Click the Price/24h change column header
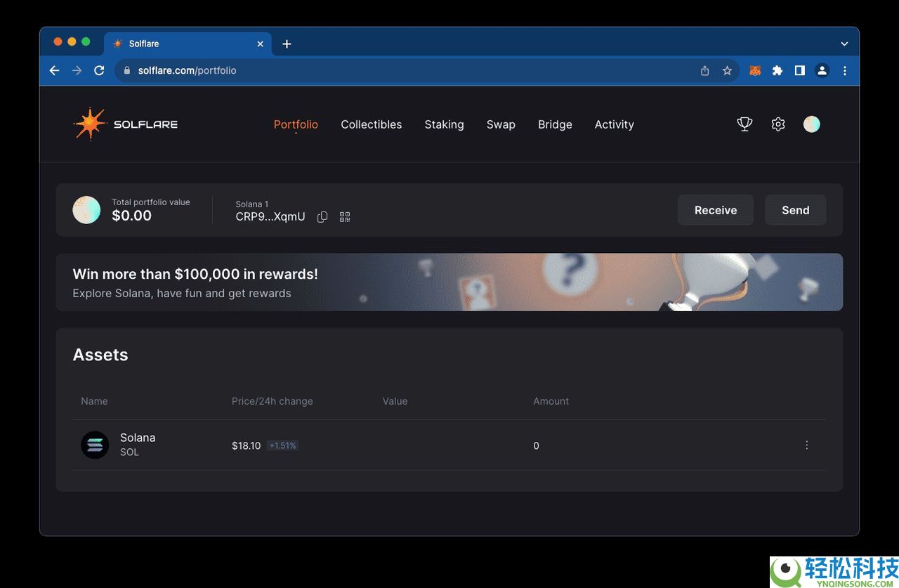This screenshot has height=588, width=899. [x=273, y=401]
